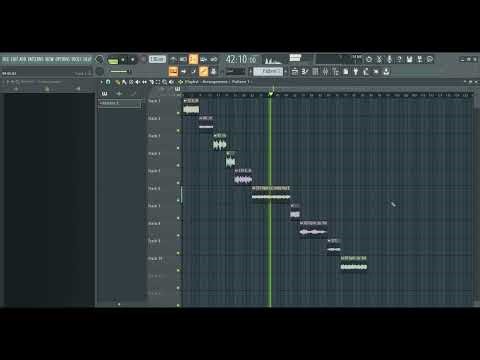Screen dimensions: 480x360
Task: Click the main pitch knob
Action: [99, 71]
